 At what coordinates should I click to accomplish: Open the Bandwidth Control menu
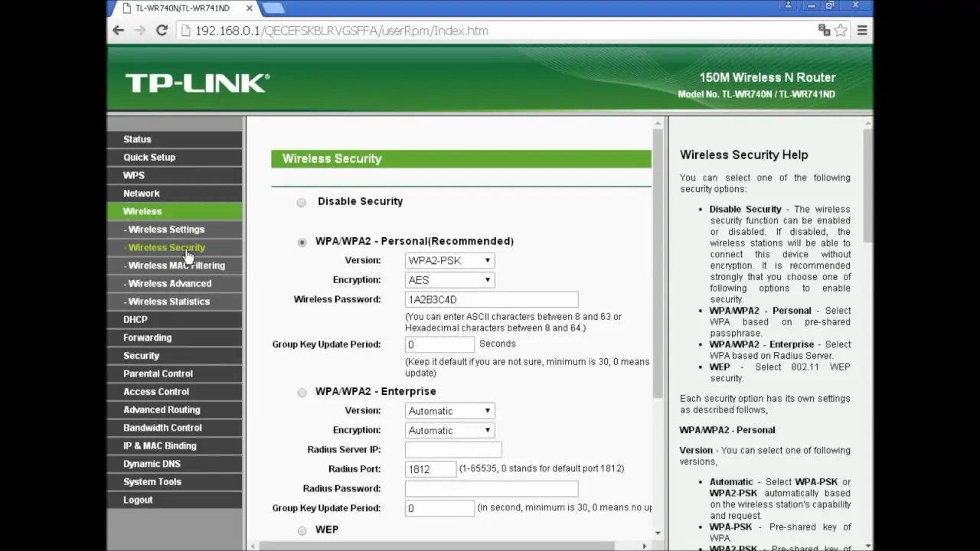click(175, 428)
